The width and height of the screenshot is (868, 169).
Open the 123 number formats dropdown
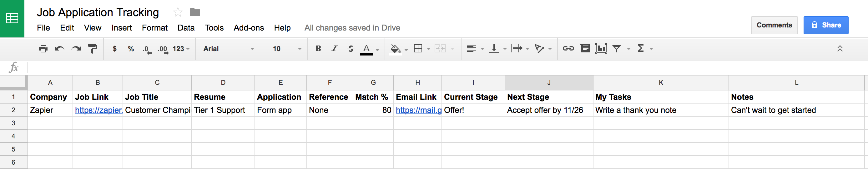[181, 49]
